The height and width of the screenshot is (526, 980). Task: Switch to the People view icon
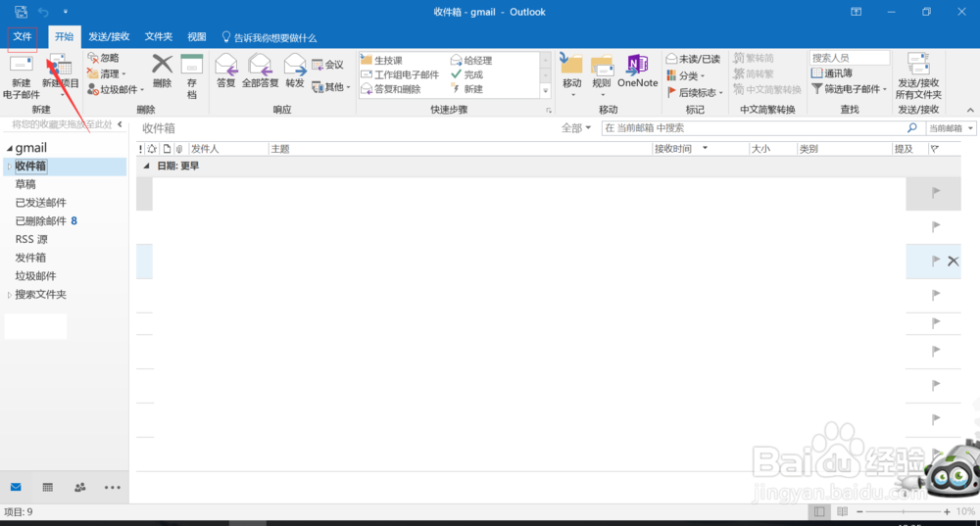click(80, 487)
